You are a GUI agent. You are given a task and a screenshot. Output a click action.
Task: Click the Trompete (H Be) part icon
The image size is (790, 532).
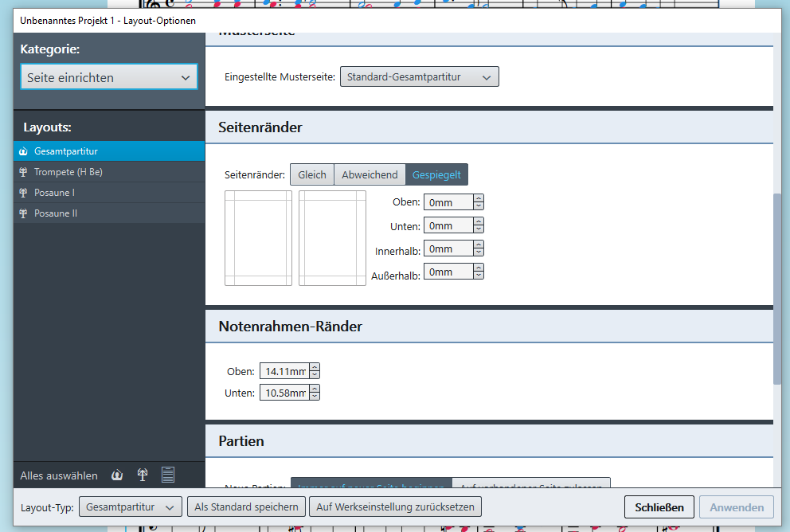point(23,172)
